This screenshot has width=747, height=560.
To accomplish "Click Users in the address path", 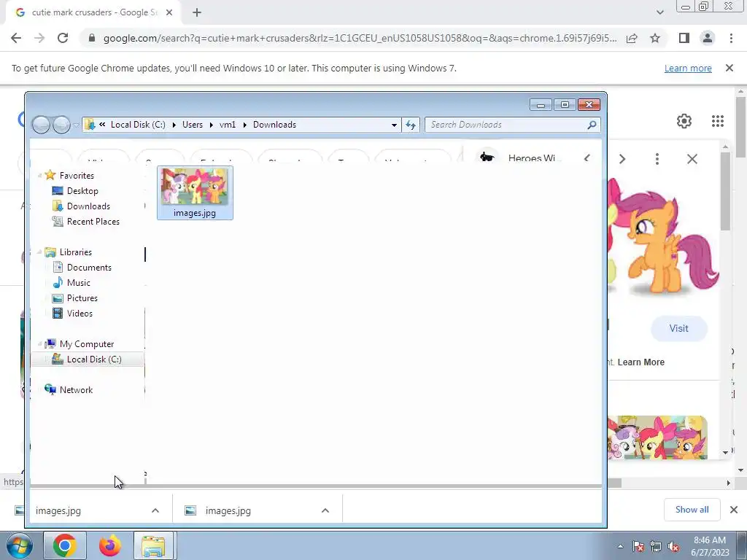I will [x=193, y=125].
